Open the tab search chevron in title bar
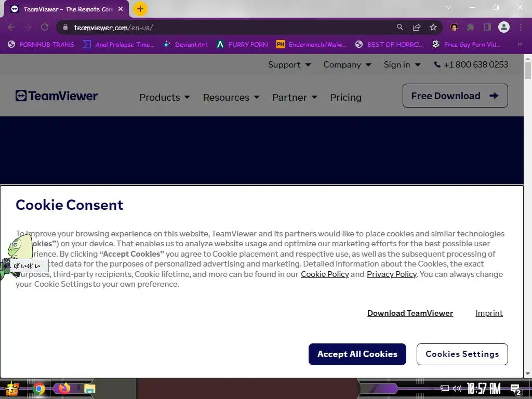The image size is (532, 399). coord(448,7)
